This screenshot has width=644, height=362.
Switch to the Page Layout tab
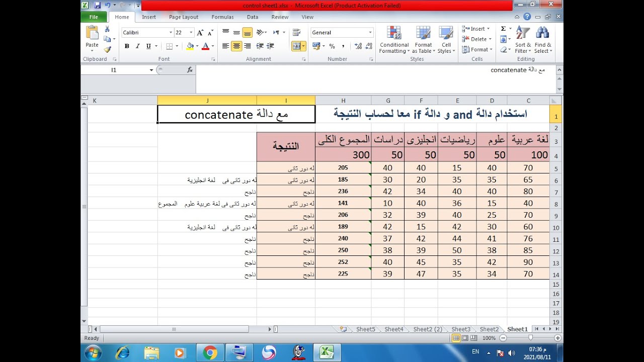184,17
